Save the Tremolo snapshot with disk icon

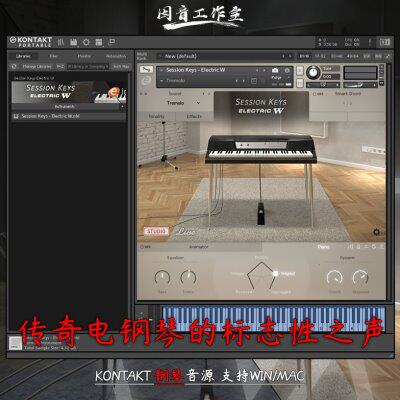tap(254, 81)
